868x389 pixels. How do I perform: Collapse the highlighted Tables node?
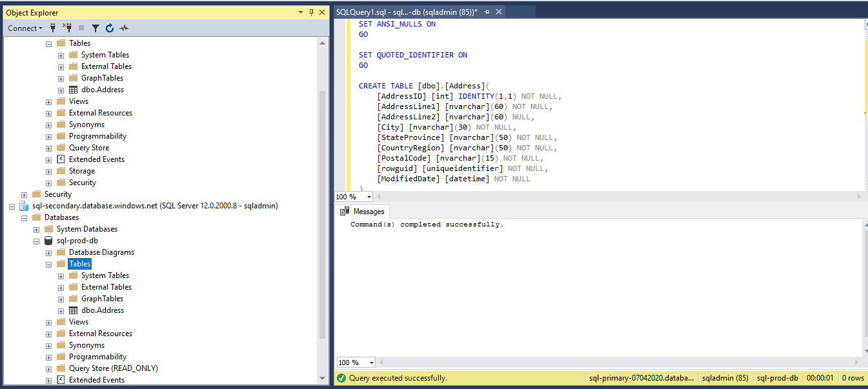point(48,264)
